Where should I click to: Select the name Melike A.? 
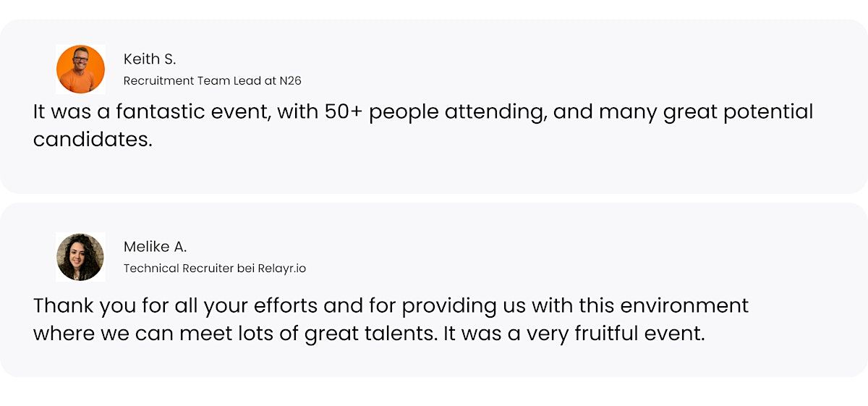(x=155, y=247)
